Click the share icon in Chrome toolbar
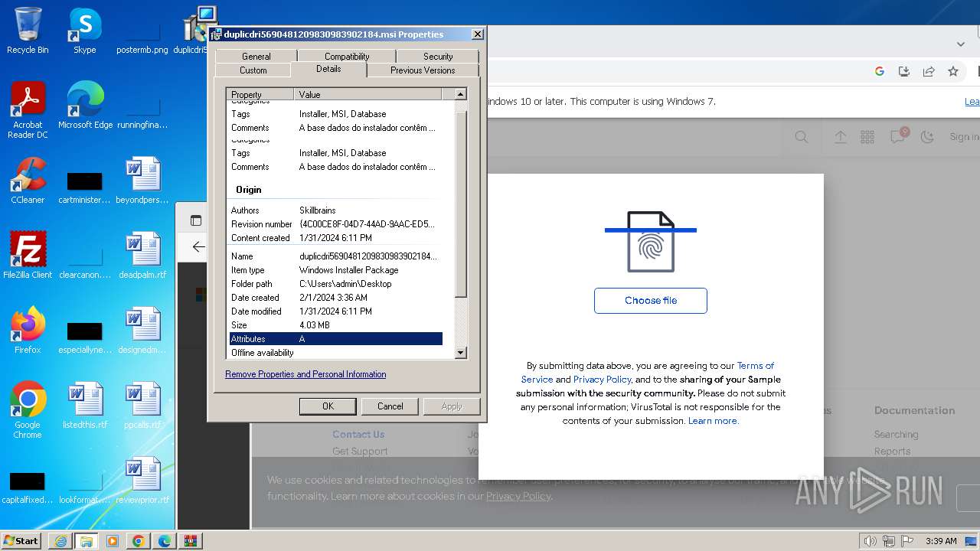Screen dimensions: 980x551 pos(929,71)
